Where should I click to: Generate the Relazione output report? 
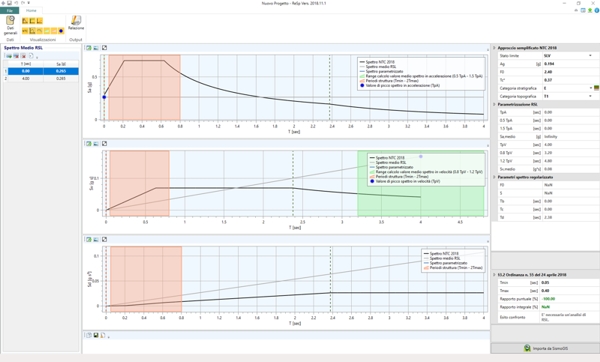click(76, 23)
